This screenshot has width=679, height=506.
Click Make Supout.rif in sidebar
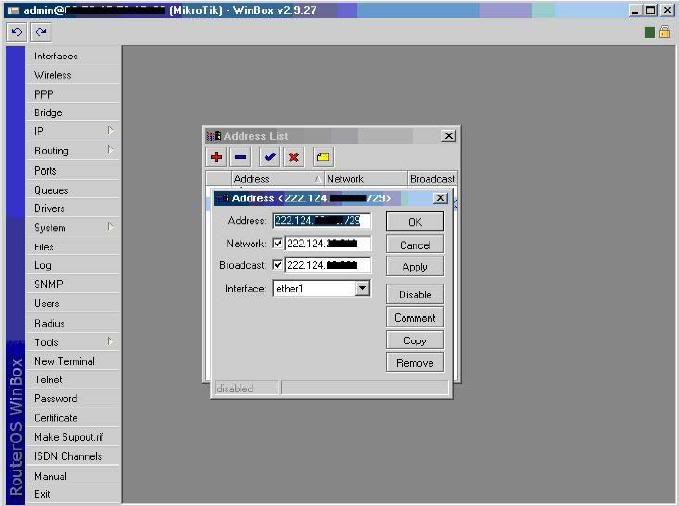click(73, 437)
